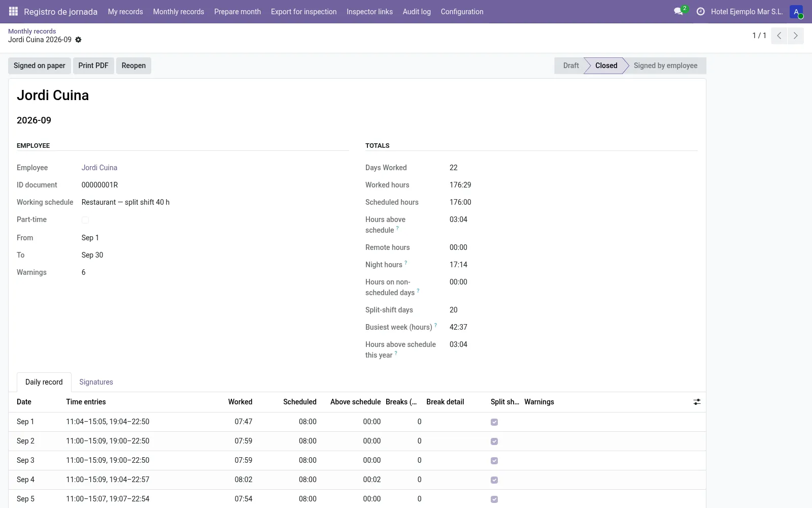Open the Monthly records menu item
The width and height of the screenshot is (812, 508).
[179, 12]
